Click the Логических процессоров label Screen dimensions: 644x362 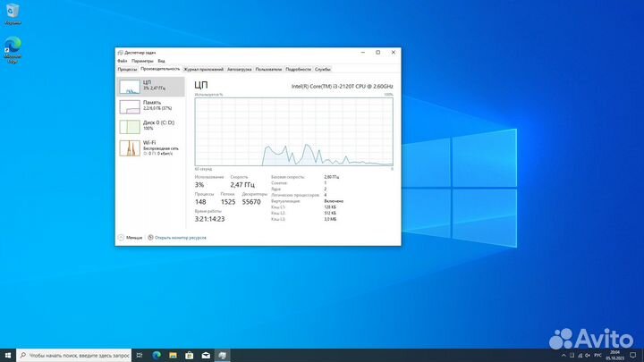tap(295, 196)
